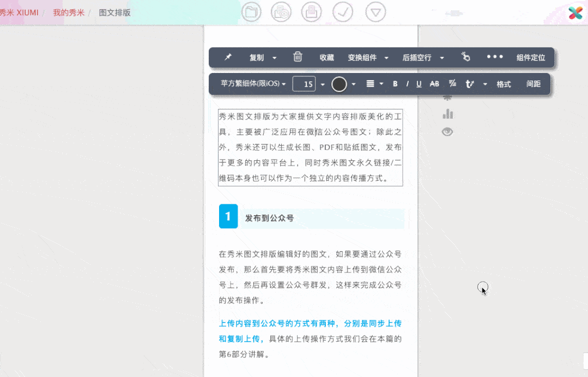588x377 pixels.
Task: Click the paragraph starting 在秀米图文排版编辑好的图文
Action: pyautogui.click(x=311, y=277)
